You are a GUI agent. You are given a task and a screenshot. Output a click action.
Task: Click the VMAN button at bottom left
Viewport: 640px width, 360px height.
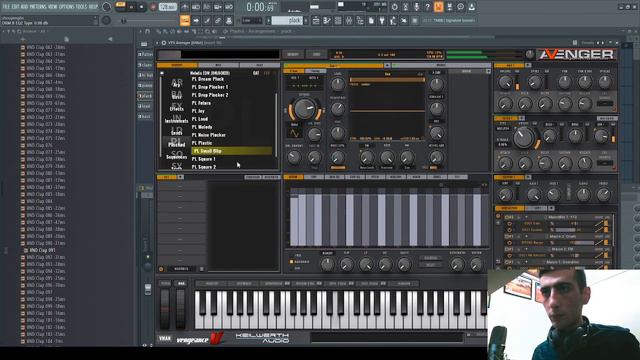pos(164,338)
